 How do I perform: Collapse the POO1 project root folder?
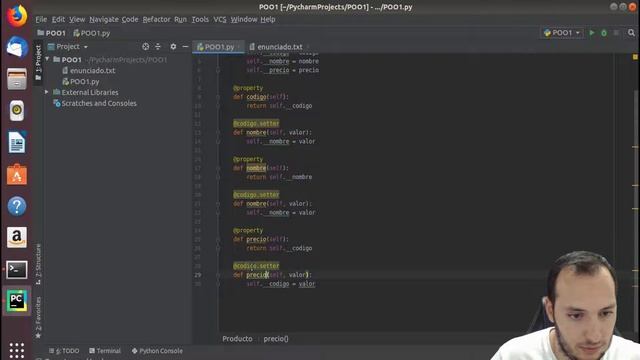(x=47, y=60)
